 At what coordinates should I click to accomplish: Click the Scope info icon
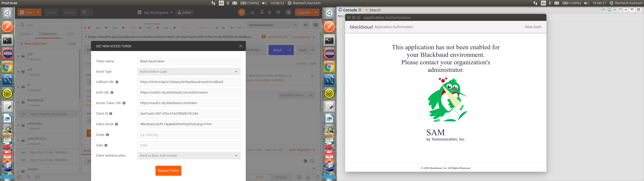[x=107, y=135]
